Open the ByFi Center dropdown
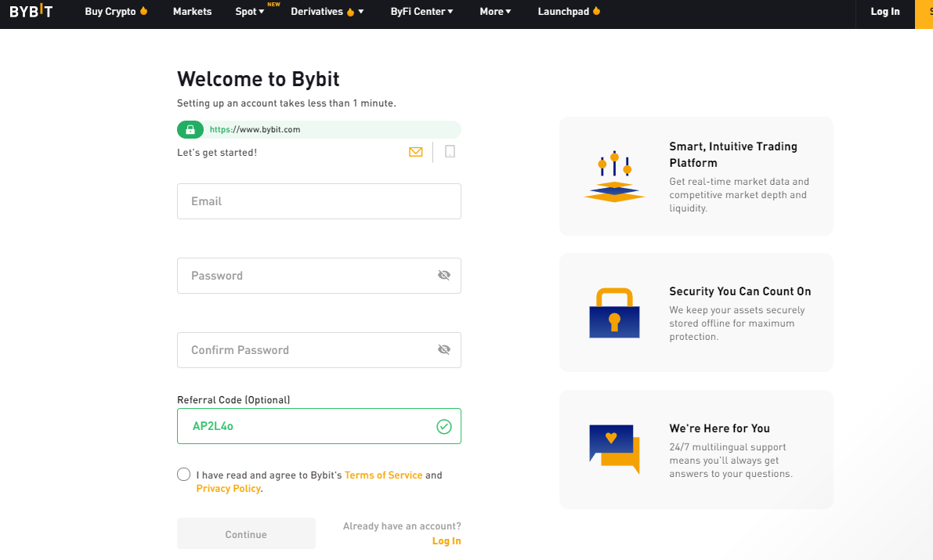 coord(422,11)
